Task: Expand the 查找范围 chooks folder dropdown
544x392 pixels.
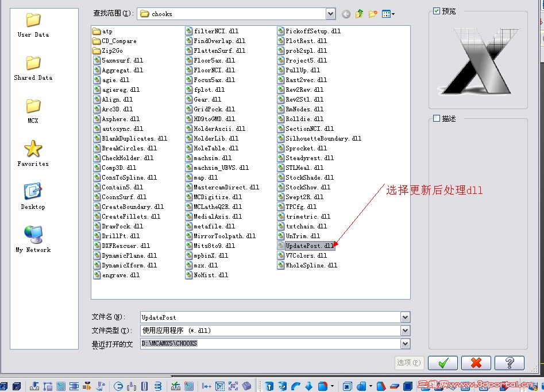Action: (x=331, y=14)
